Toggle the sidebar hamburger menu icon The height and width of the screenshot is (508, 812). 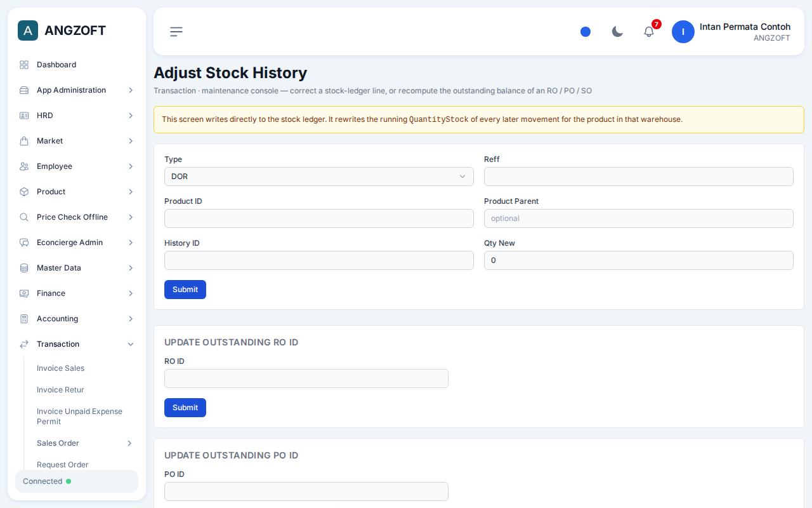click(176, 32)
